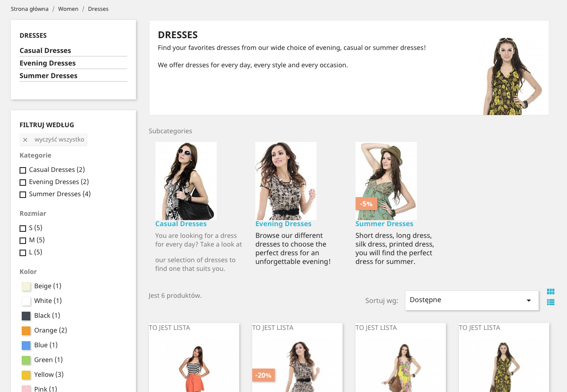Click the X icon beside wyczyść wszystko

[25, 140]
